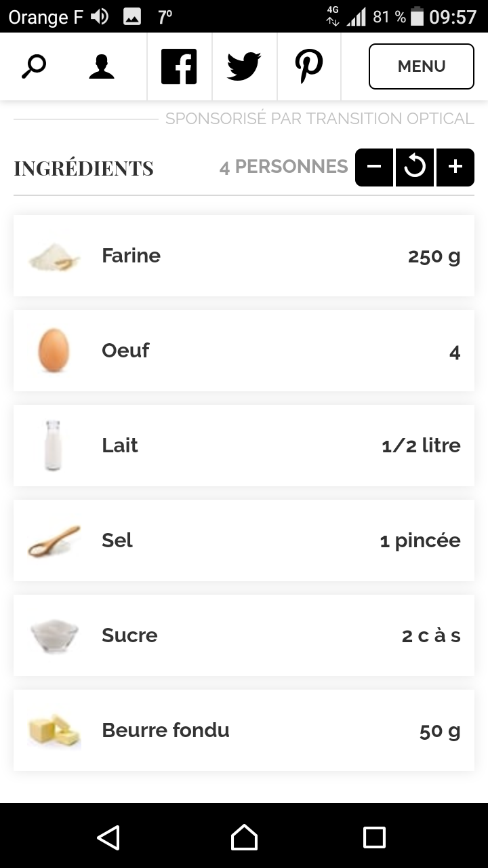Increase number of persons with plus
488x868 pixels.
coord(455,167)
